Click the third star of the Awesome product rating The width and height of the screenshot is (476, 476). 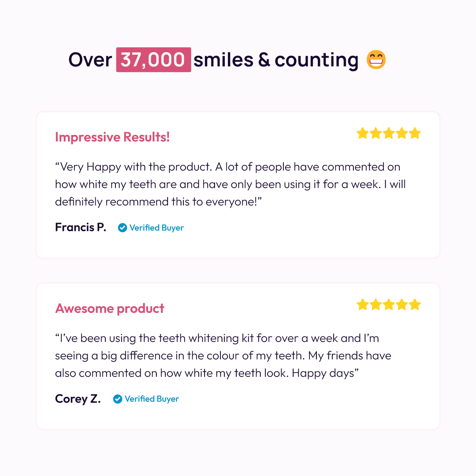pos(389,305)
